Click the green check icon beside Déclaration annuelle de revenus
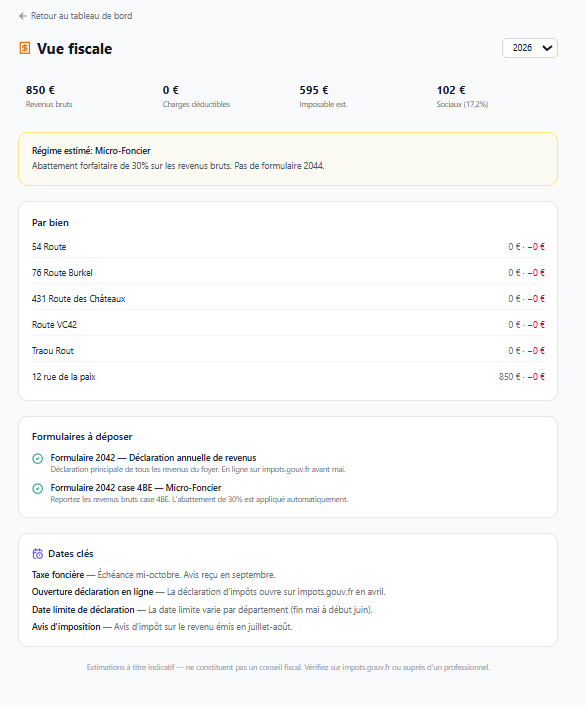This screenshot has width=586, height=705. [38, 459]
